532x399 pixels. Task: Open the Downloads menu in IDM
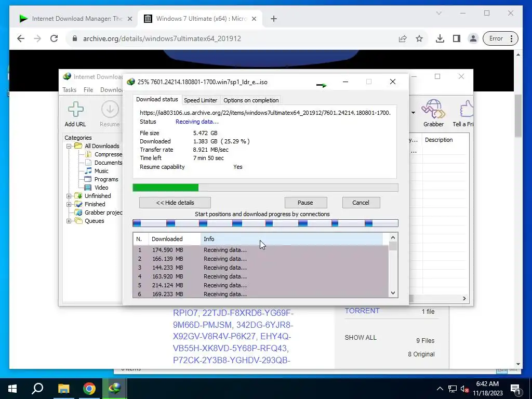click(111, 89)
